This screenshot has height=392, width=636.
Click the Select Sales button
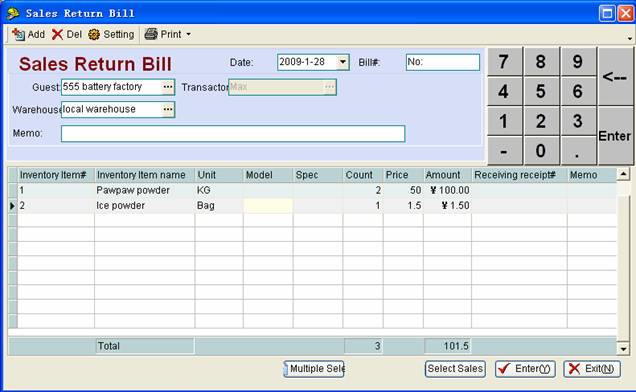coord(455,369)
